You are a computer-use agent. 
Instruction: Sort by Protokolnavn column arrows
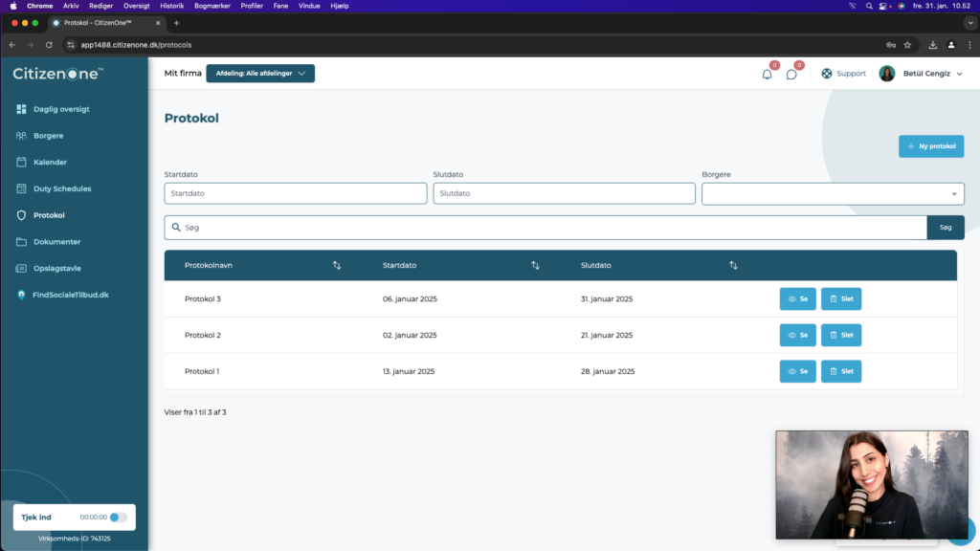pyautogui.click(x=337, y=266)
